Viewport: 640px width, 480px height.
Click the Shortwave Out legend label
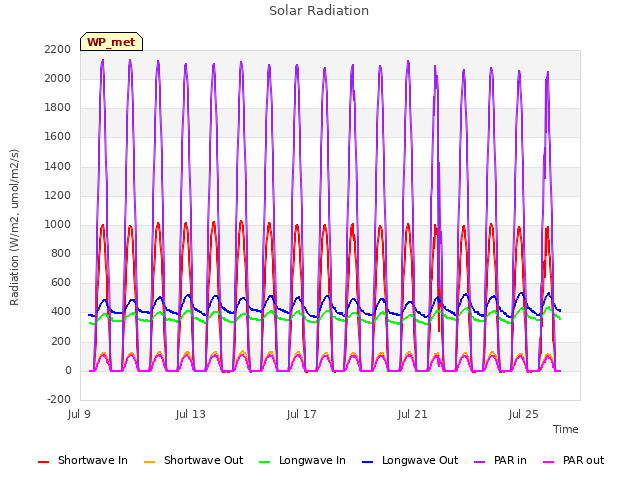click(x=203, y=460)
